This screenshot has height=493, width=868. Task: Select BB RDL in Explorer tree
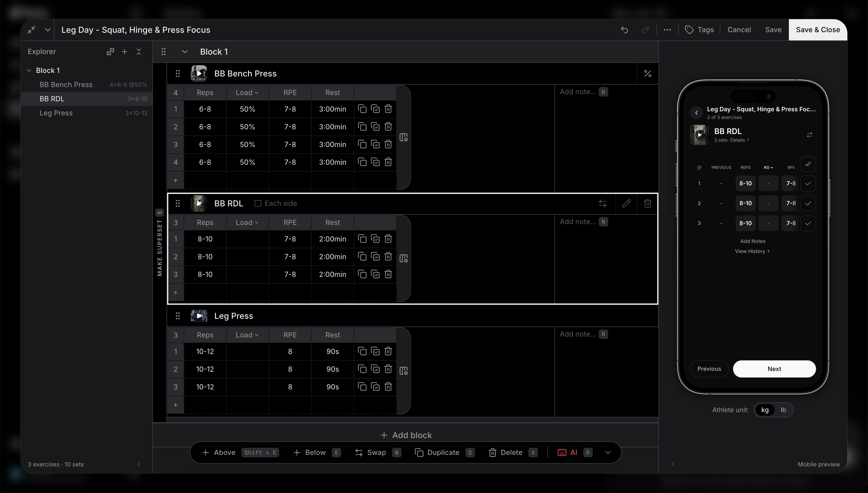pos(86,99)
